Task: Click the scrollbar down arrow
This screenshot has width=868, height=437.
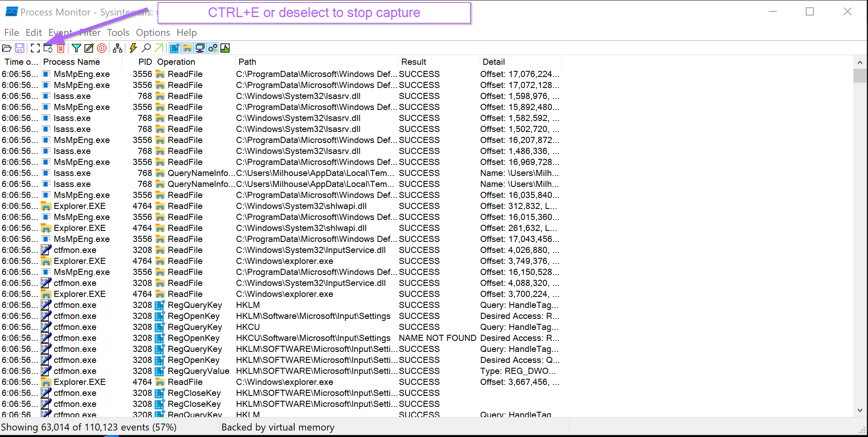Action: coord(860,411)
